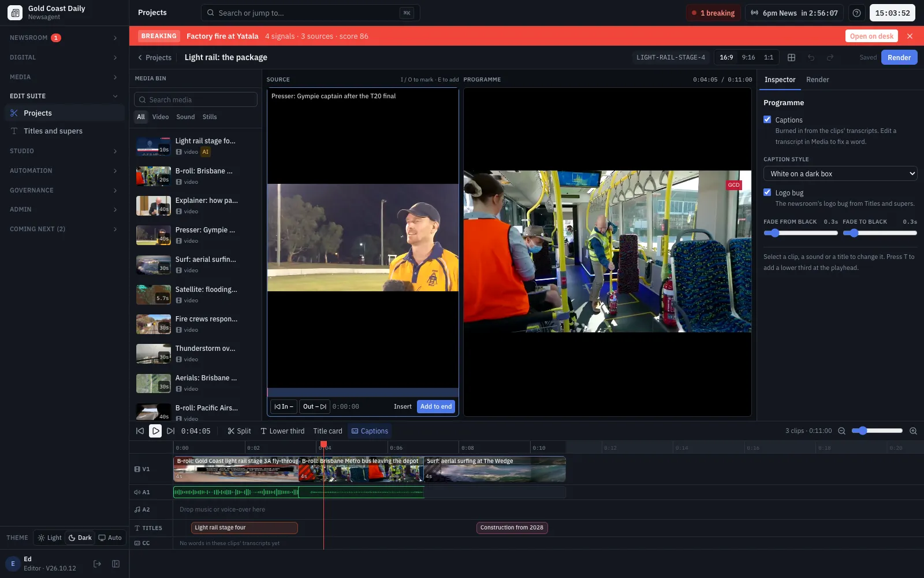Screen dimensions: 924x578
Task: Filter media bin by Stills
Action: tap(210, 117)
